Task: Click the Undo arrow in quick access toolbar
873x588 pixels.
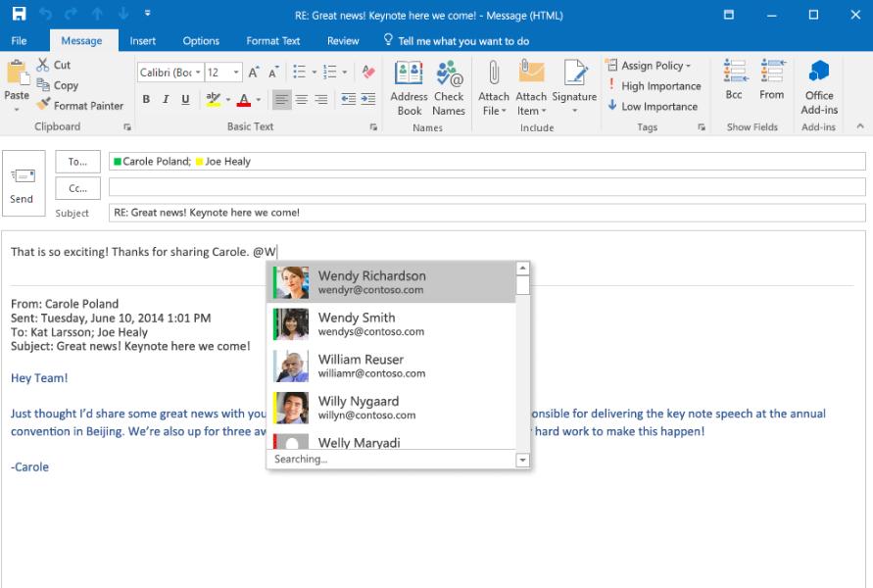Action: coord(46,14)
